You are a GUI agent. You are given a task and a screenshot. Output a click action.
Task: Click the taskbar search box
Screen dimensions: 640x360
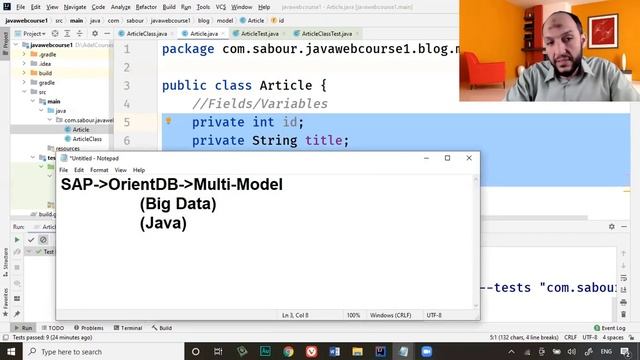pyautogui.click(x=103, y=351)
